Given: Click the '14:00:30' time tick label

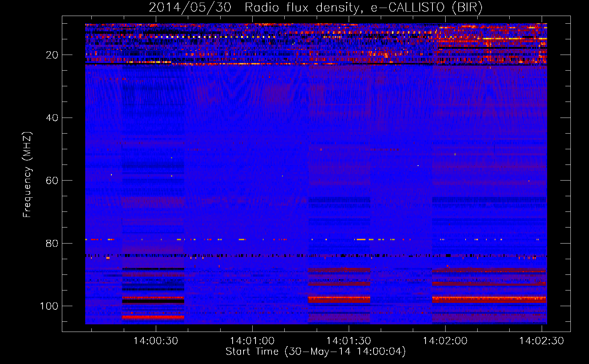Looking at the screenshot, I should pos(156,341).
